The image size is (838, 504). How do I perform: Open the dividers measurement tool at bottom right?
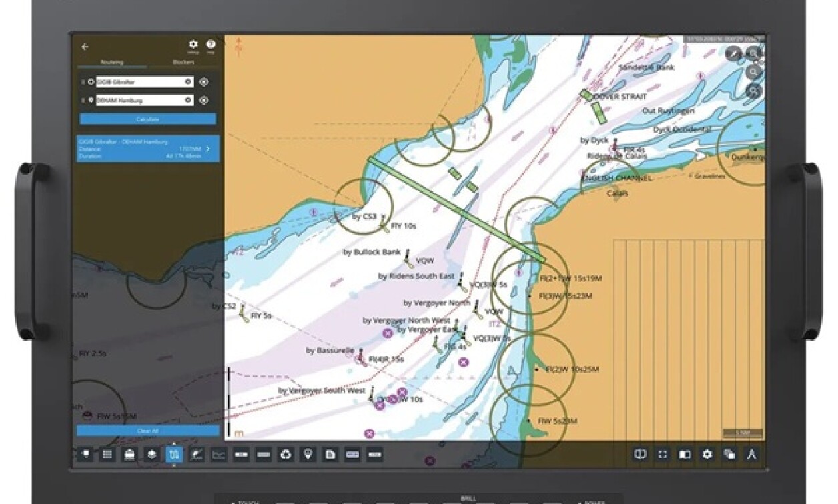(x=751, y=454)
